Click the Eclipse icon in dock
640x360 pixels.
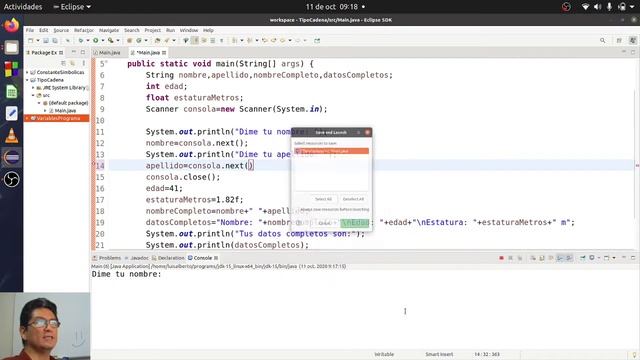click(11, 158)
